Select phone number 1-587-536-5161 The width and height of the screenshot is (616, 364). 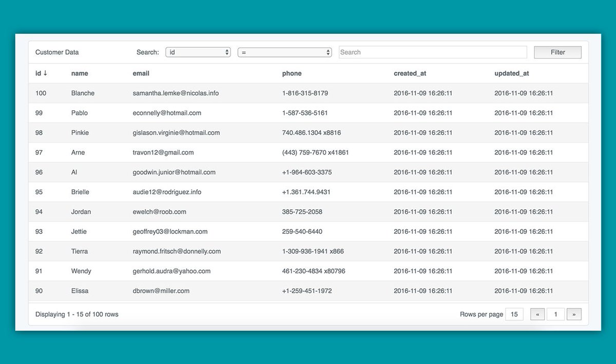305,113
